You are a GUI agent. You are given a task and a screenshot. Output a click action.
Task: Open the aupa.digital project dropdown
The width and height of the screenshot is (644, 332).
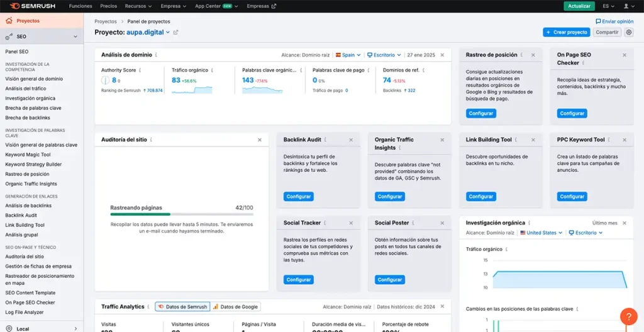(x=148, y=33)
